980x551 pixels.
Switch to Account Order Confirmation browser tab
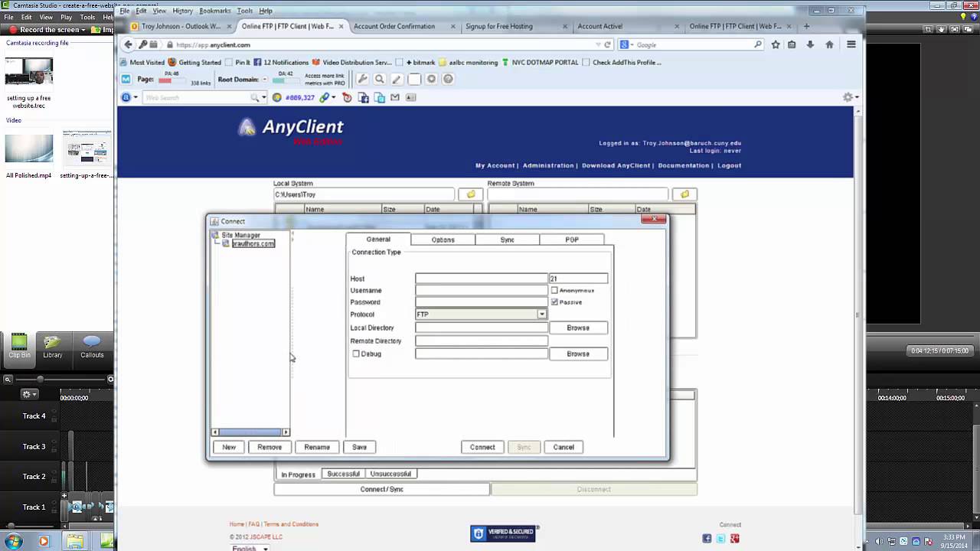point(394,26)
